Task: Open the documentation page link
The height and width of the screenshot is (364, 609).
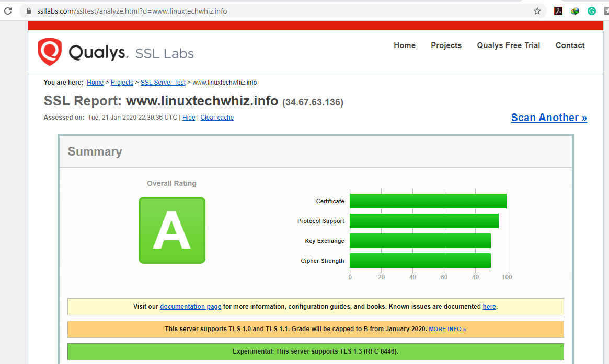Action: coord(191,306)
